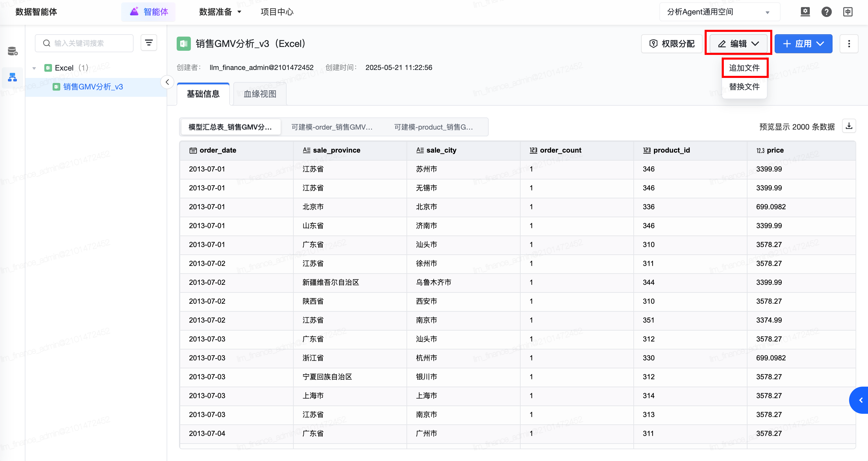Click the 广州市 city cell
868x461 pixels.
[463, 434]
